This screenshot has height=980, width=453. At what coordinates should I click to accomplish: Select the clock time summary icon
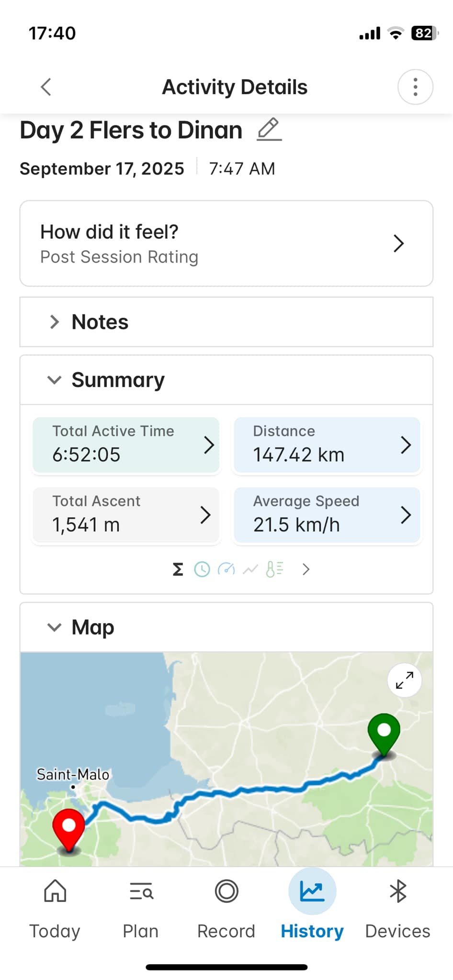point(202,569)
